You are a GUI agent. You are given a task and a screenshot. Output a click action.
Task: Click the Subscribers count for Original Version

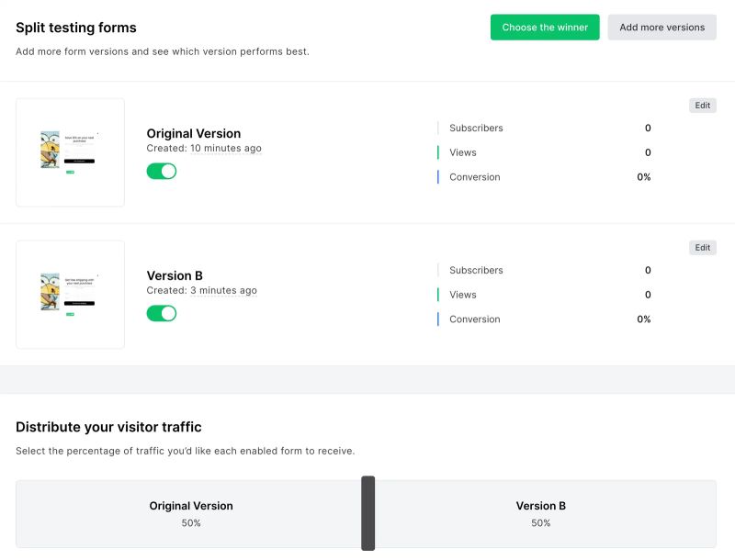647,128
